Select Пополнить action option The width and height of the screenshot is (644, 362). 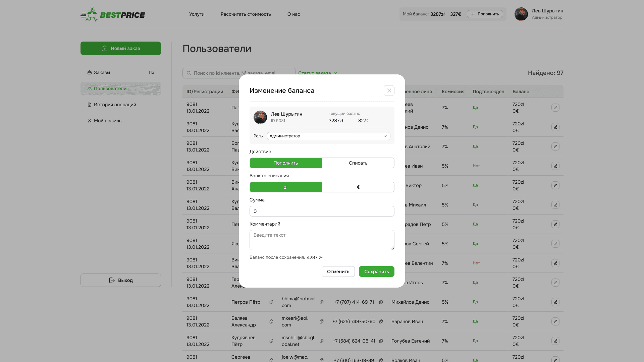tap(286, 163)
